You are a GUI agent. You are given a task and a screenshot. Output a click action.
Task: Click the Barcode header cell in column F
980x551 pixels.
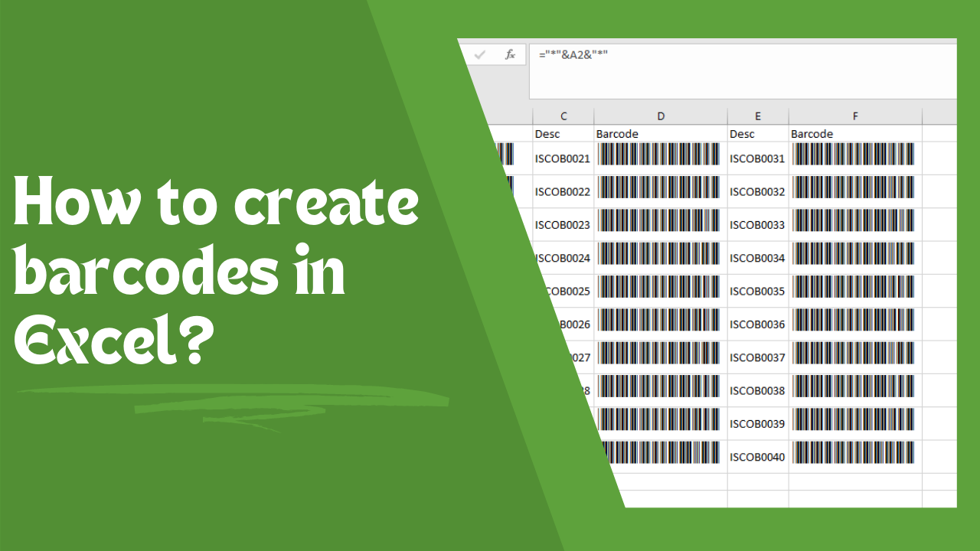855,134
